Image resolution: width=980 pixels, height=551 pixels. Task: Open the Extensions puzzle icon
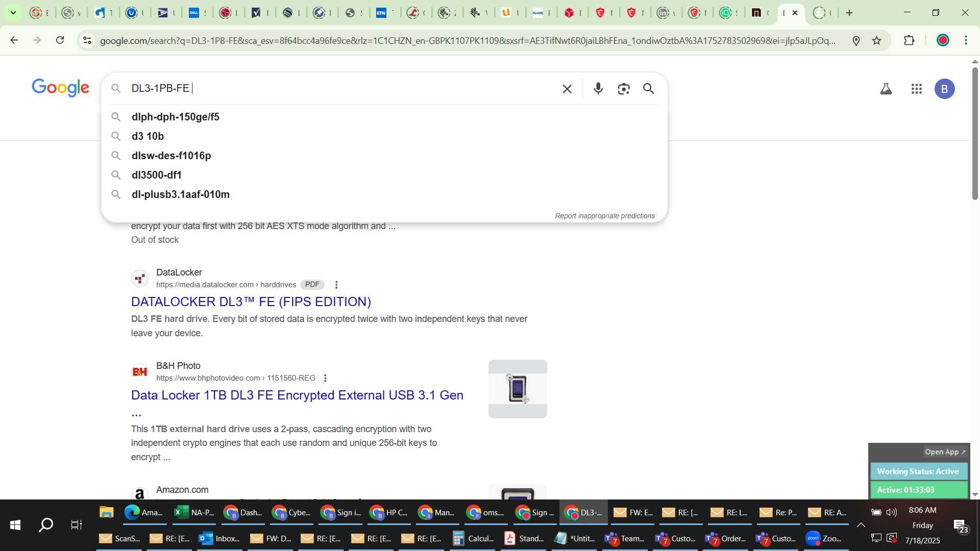tap(909, 40)
